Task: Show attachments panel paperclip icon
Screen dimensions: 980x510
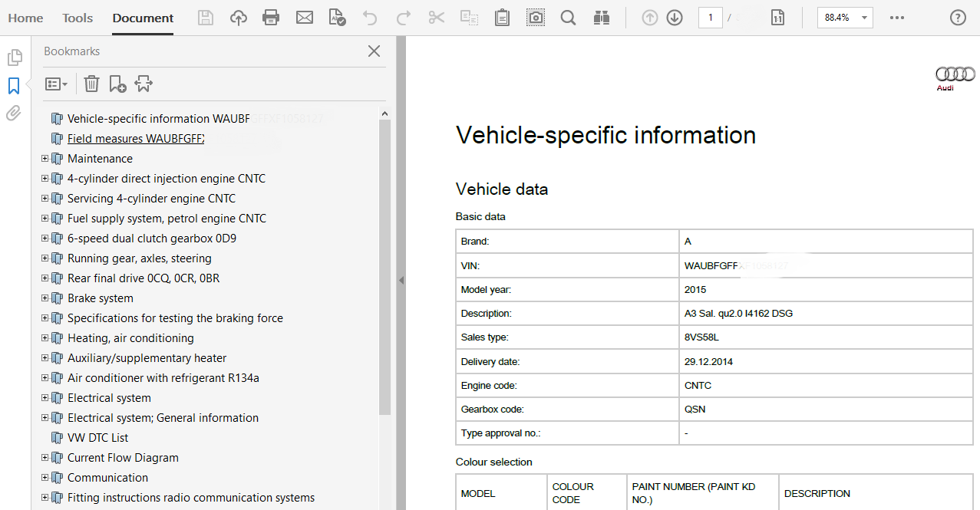Action: 14,114
